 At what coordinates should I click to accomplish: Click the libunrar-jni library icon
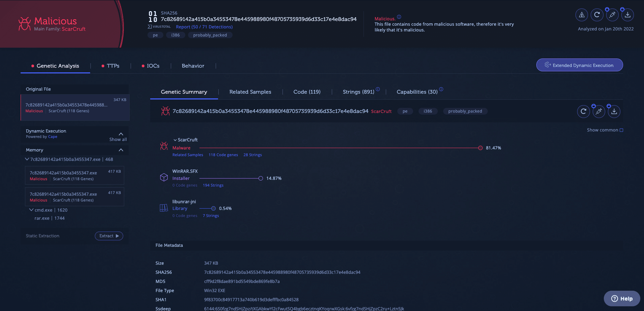(x=164, y=207)
